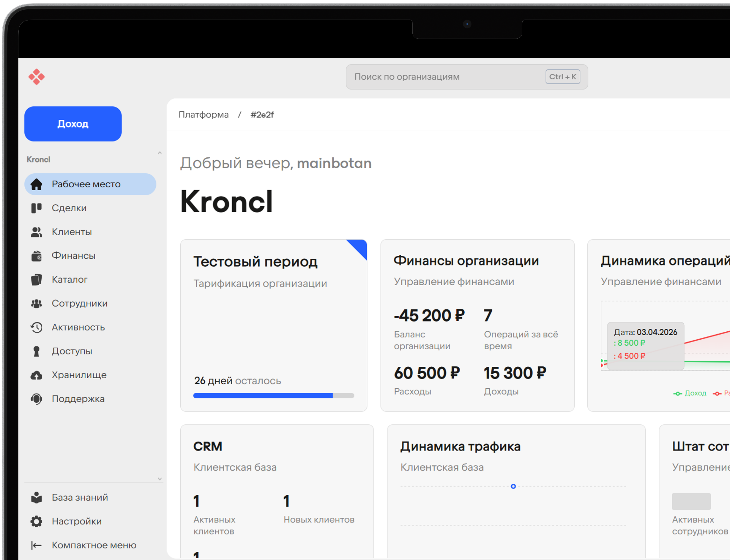Click the Настройки gear icon
This screenshot has width=730, height=560.
[36, 521]
